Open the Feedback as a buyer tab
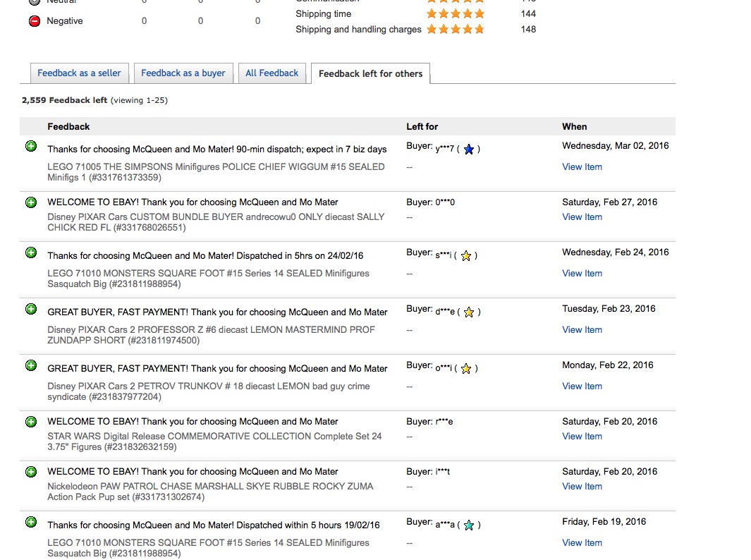Image resolution: width=751 pixels, height=560 pixels. point(183,73)
